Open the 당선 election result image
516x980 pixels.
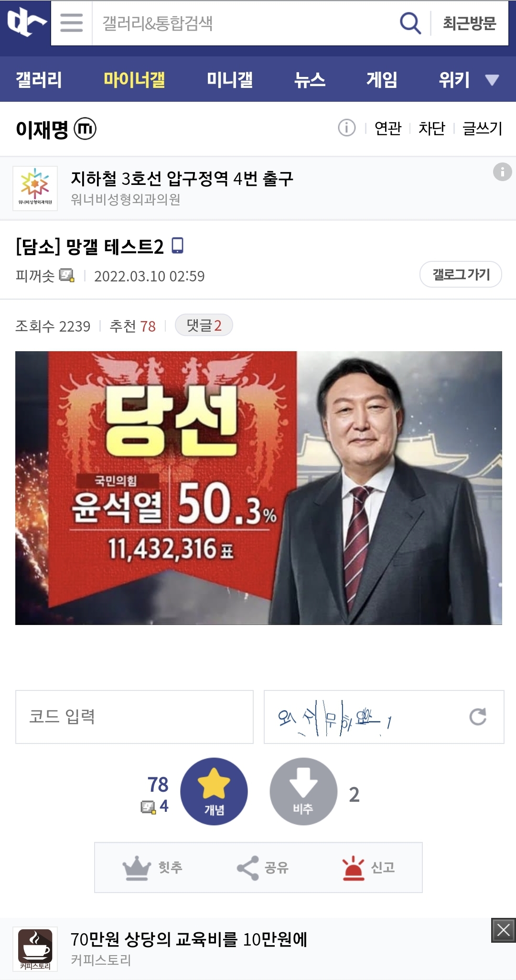pyautogui.click(x=258, y=488)
